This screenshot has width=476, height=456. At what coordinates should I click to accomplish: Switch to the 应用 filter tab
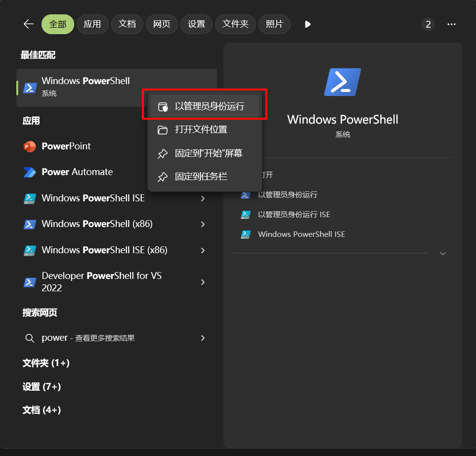point(92,24)
